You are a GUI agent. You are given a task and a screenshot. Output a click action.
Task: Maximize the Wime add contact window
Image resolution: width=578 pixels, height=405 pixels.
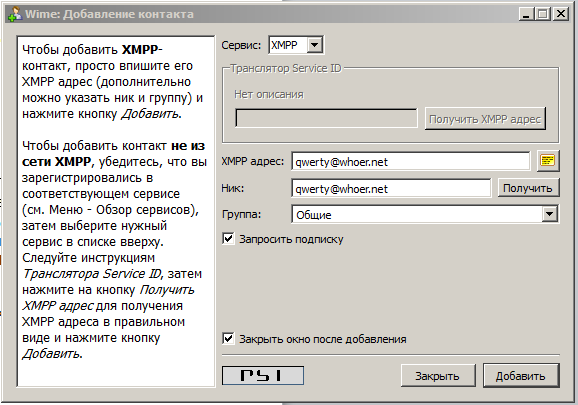pyautogui.click(x=543, y=14)
